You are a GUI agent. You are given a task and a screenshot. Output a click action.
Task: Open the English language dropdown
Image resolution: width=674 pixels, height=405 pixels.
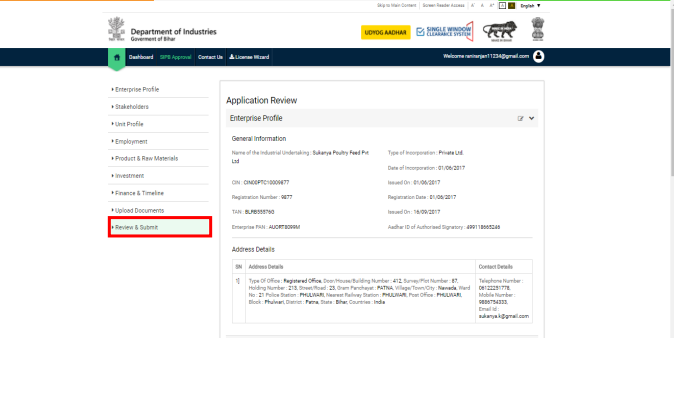coord(530,6)
